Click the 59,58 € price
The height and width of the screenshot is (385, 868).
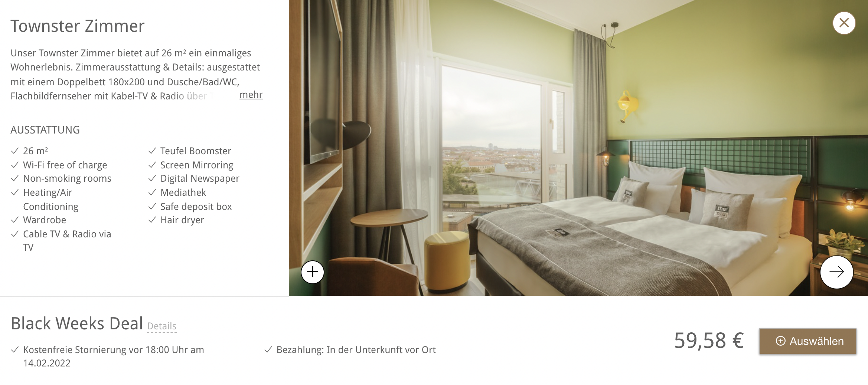[x=709, y=340]
